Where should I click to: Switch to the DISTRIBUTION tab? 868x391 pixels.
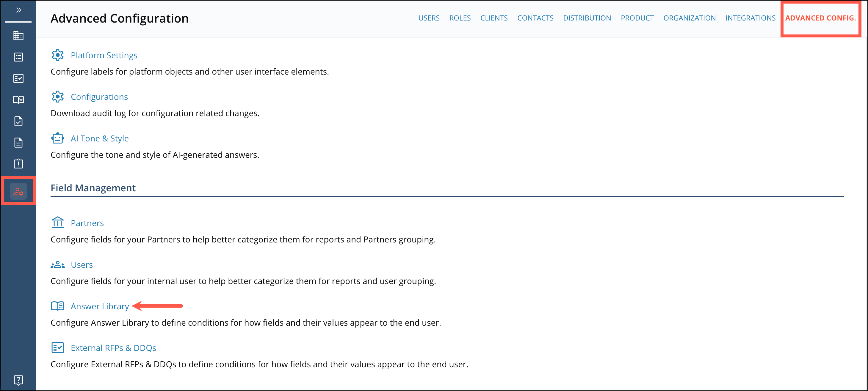click(x=587, y=18)
